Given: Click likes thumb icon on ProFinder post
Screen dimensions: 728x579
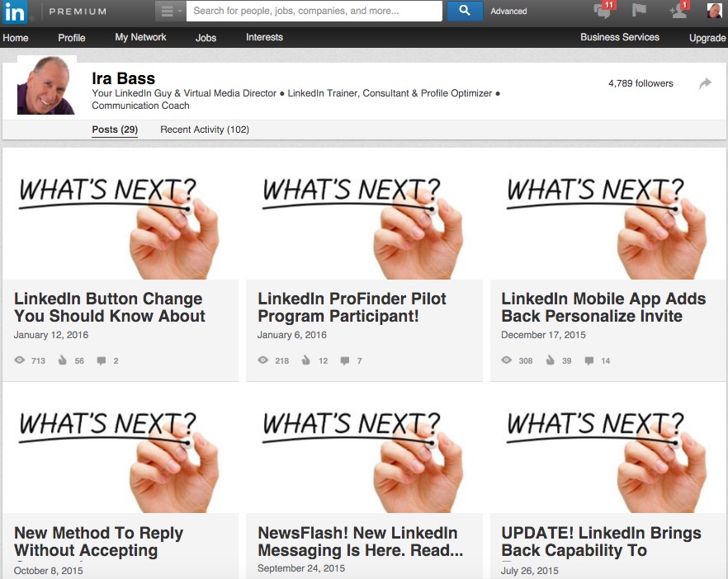Looking at the screenshot, I should pos(306,360).
